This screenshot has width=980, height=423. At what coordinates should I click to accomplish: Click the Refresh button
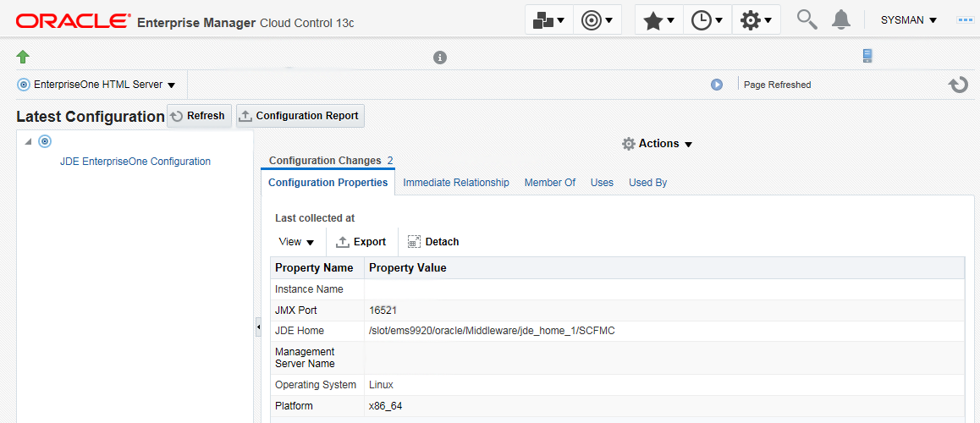(200, 116)
